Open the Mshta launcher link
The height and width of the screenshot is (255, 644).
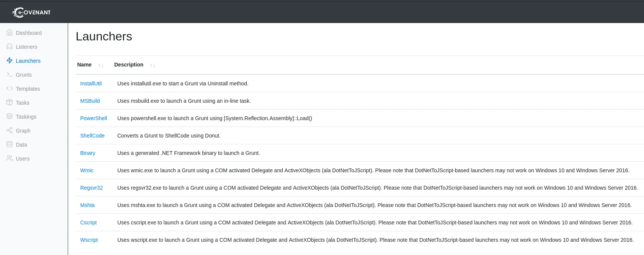click(87, 205)
